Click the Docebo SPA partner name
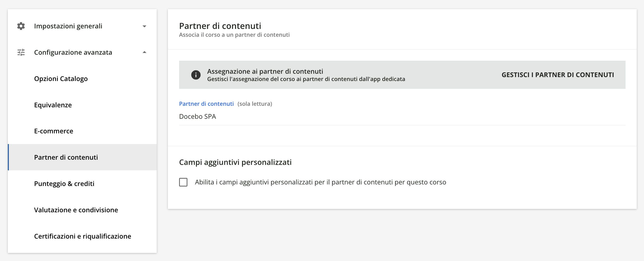 pyautogui.click(x=197, y=116)
